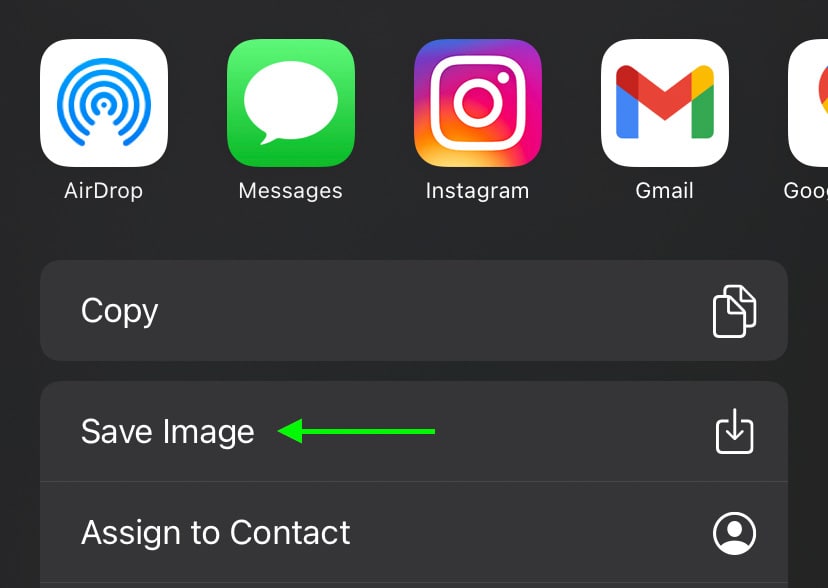Select the Messages text label

click(x=290, y=191)
